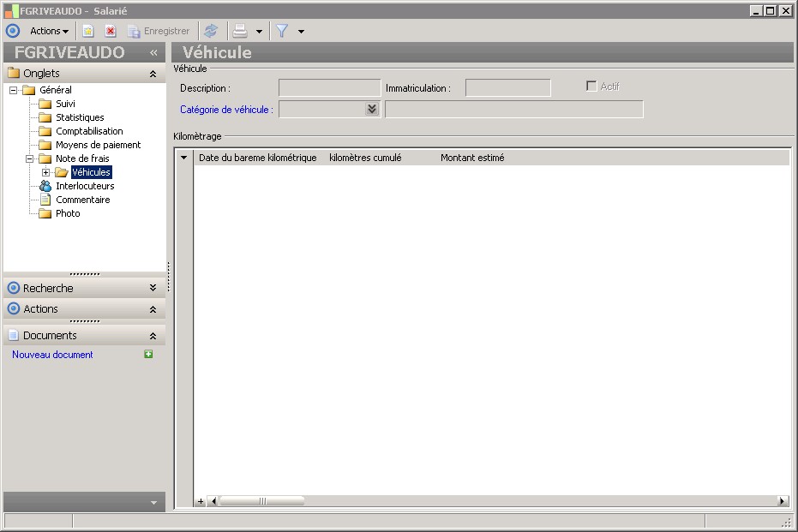Click the blue circle icon beside Actions in toolbar
Image resolution: width=798 pixels, height=532 pixels.
[13, 31]
